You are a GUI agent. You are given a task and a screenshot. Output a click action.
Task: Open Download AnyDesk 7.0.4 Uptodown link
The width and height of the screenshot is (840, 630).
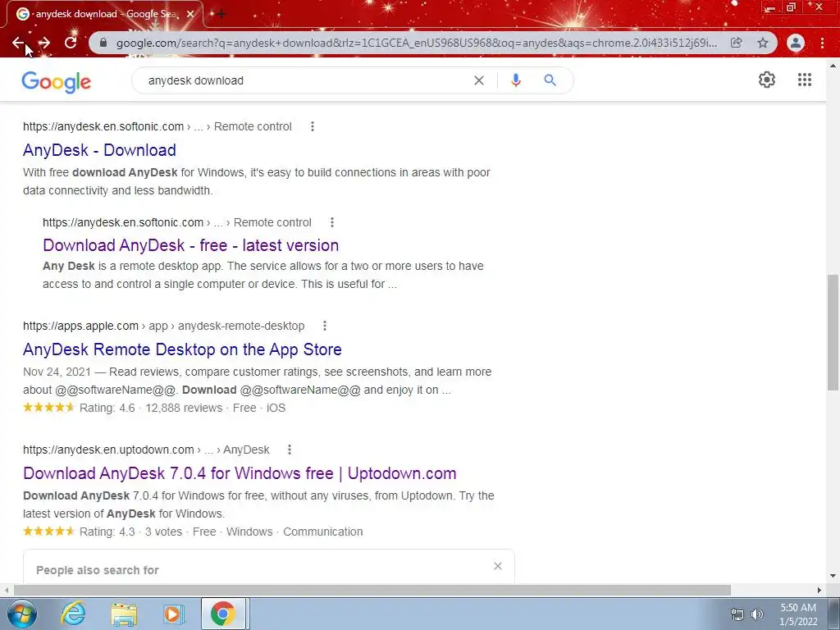tap(240, 473)
